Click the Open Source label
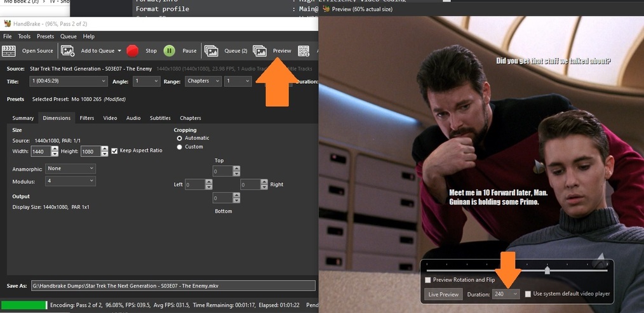This screenshot has height=313, width=644. tap(37, 51)
